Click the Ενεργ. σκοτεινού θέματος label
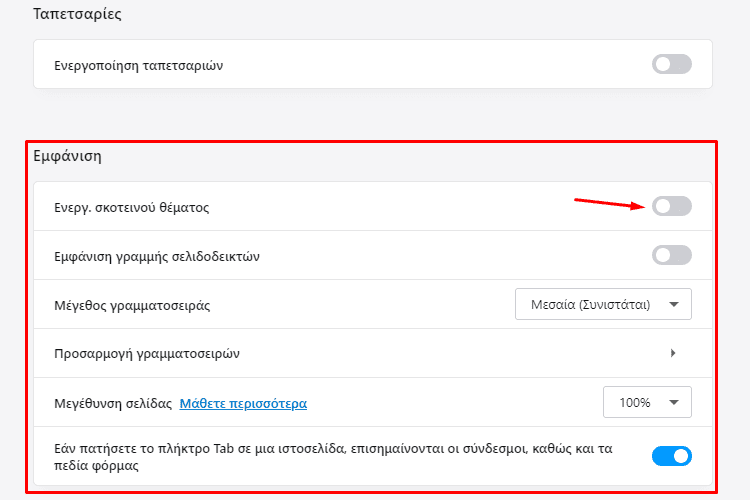 click(132, 208)
